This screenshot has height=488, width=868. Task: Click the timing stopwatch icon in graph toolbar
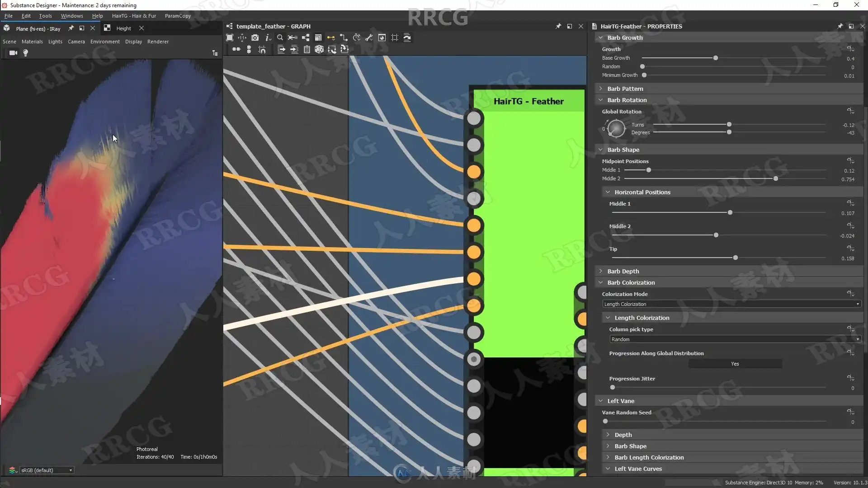(x=357, y=38)
